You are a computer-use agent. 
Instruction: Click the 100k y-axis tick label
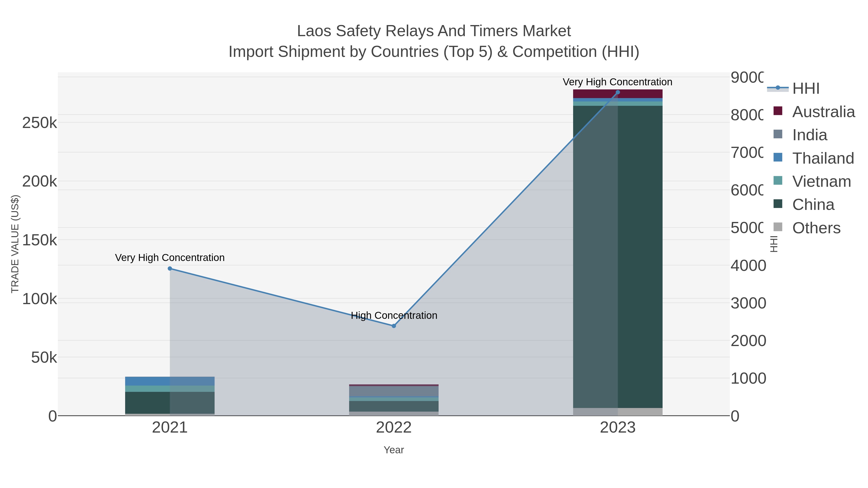pyautogui.click(x=40, y=299)
